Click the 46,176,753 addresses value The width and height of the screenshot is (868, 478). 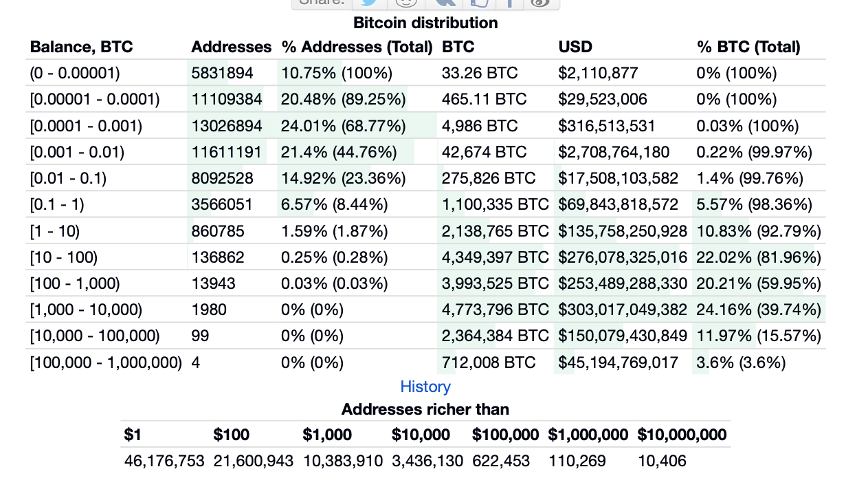pos(164,461)
